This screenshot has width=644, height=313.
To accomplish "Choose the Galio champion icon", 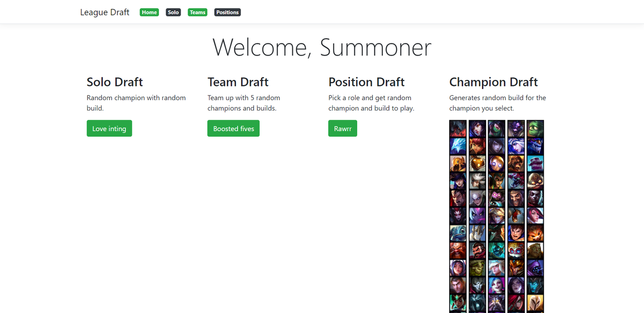I will coord(477,233).
